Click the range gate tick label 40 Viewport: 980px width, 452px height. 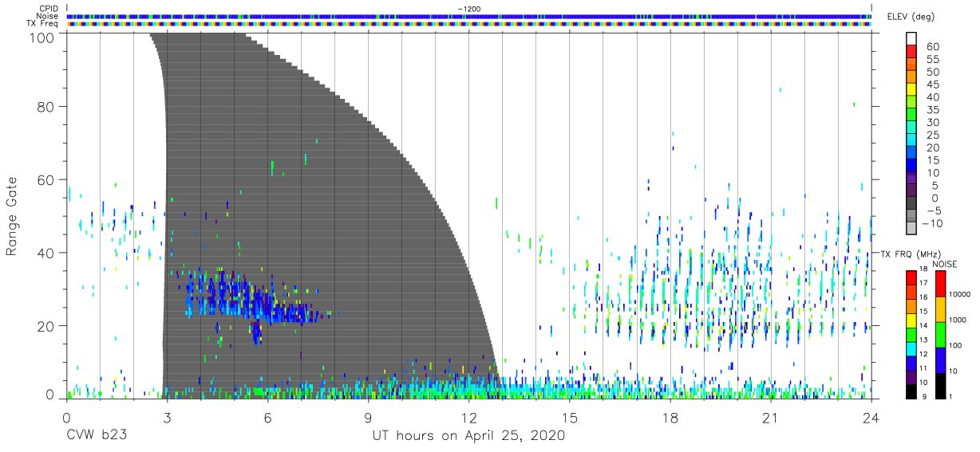pyautogui.click(x=45, y=253)
